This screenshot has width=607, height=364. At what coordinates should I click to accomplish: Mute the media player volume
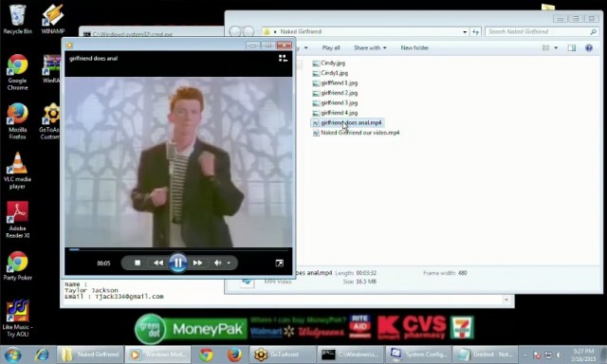(217, 263)
